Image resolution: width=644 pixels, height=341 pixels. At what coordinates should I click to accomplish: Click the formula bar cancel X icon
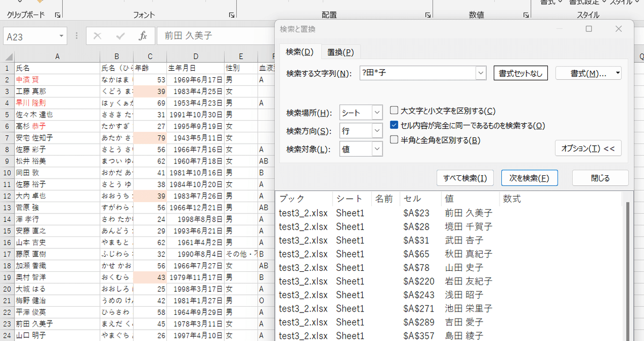click(97, 36)
